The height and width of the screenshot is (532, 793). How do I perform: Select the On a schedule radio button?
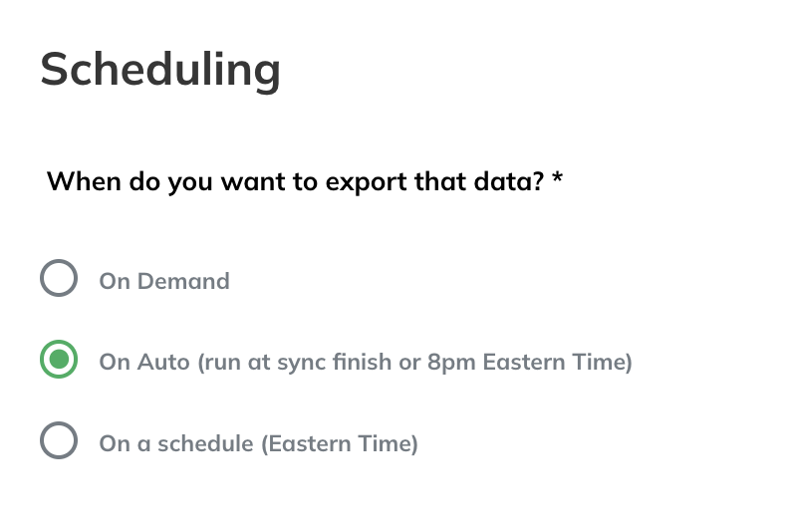tap(59, 440)
